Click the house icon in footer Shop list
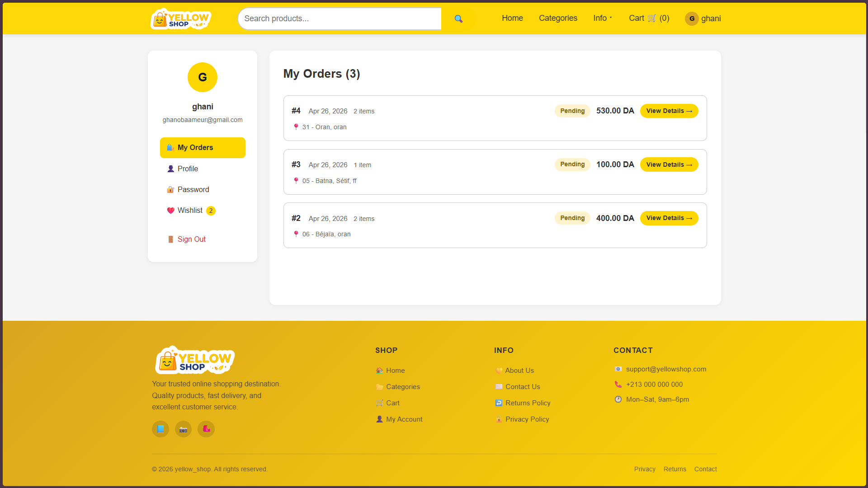868x488 pixels. [x=379, y=371]
